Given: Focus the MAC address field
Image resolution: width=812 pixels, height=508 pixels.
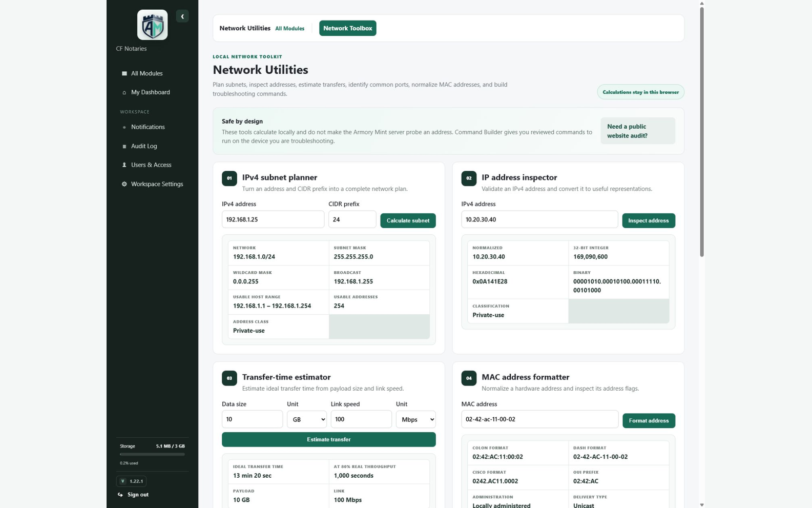Looking at the screenshot, I should tap(539, 419).
